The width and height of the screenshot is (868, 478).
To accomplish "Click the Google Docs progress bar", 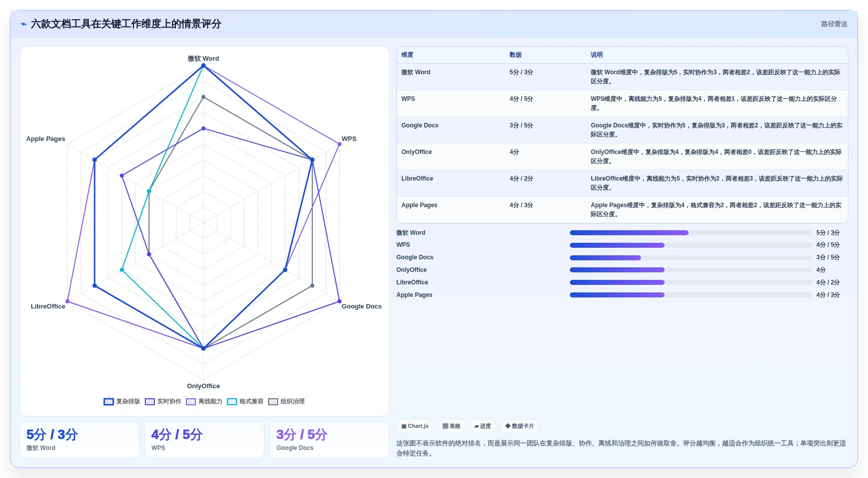I will click(691, 258).
